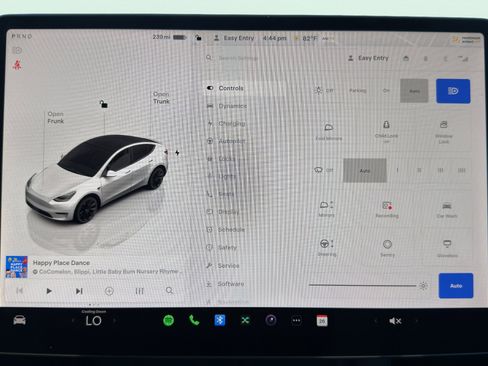Skip to next track
Image resolution: width=488 pixels, height=366 pixels.
[x=79, y=291]
